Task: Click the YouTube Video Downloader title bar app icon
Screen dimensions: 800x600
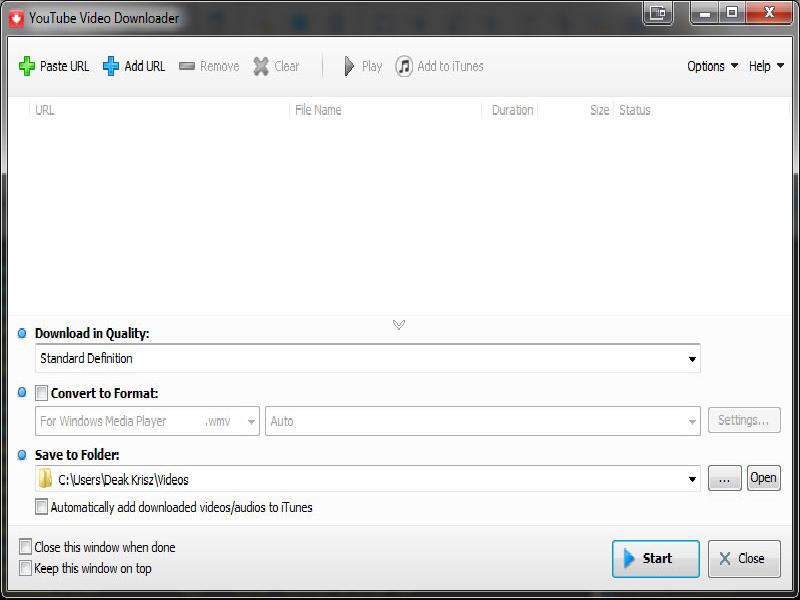Action: [16, 18]
